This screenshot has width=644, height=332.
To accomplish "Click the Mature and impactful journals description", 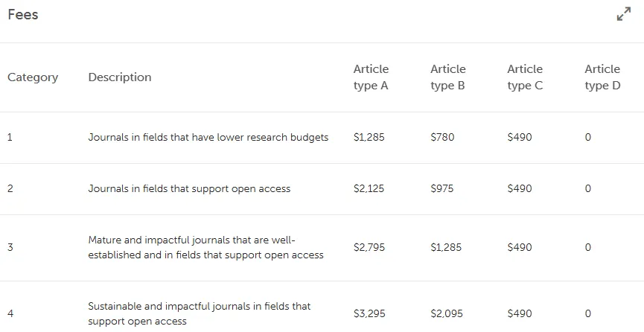I will pos(205,247).
